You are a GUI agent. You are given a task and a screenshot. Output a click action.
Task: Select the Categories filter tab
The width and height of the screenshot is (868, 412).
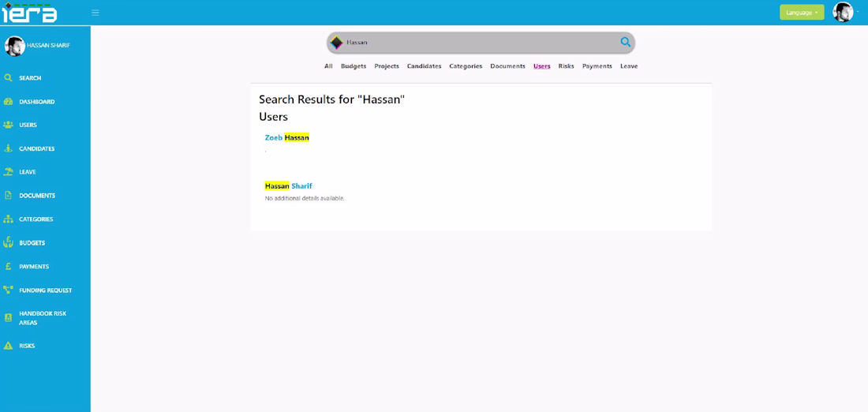pyautogui.click(x=466, y=66)
